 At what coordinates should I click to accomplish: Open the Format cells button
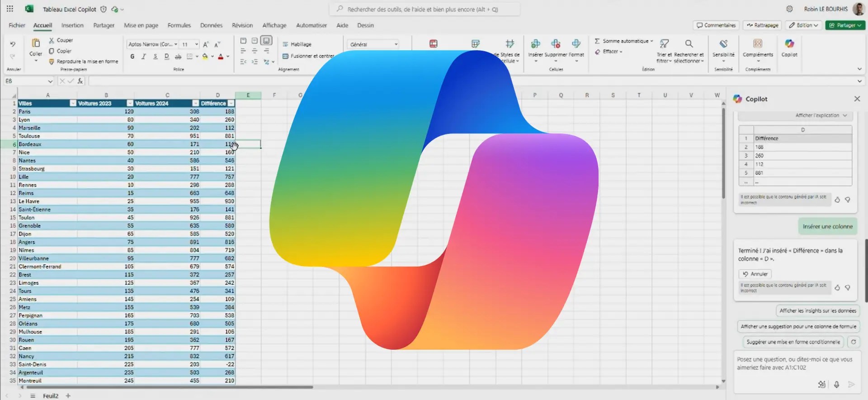(x=576, y=50)
